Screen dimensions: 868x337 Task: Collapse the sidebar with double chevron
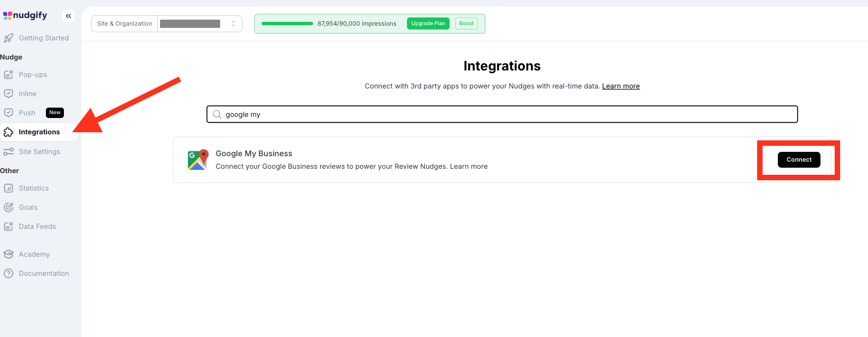coord(68,16)
